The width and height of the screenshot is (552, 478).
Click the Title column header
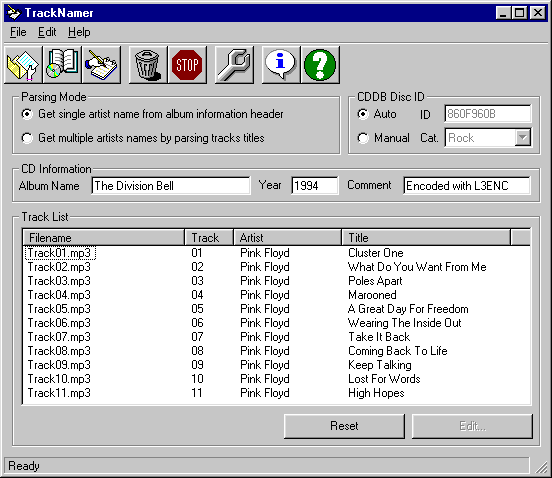tap(426, 238)
